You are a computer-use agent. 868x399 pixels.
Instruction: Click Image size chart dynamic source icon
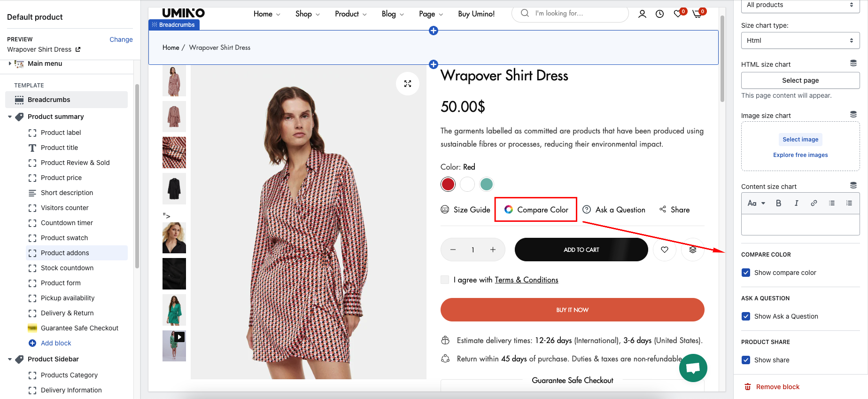pos(853,115)
